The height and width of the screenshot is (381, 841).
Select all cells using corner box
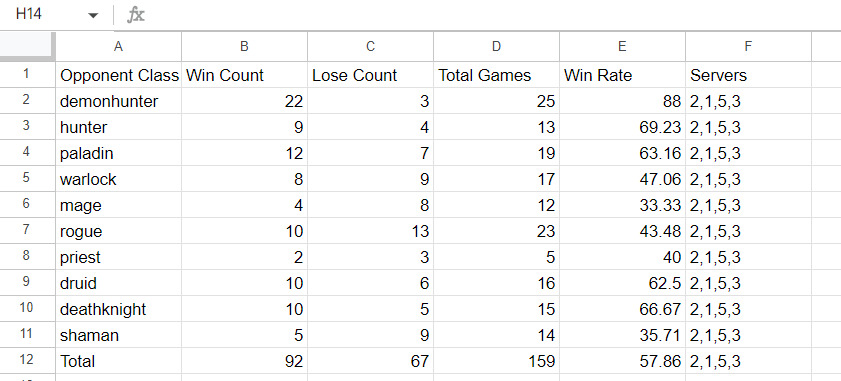[27, 47]
